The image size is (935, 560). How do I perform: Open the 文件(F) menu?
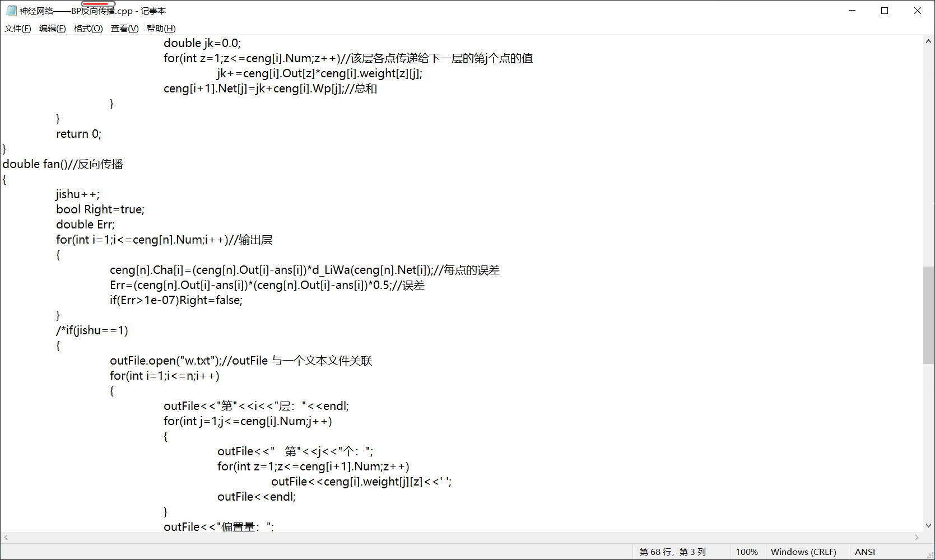(x=18, y=29)
